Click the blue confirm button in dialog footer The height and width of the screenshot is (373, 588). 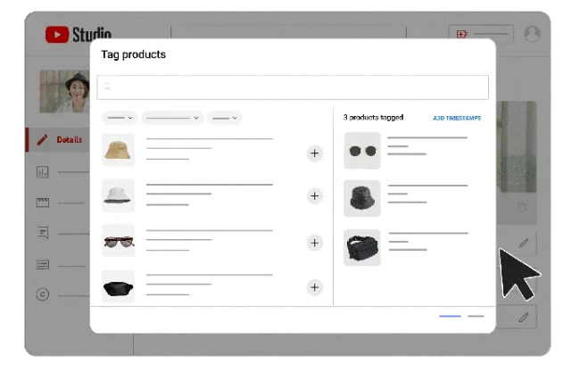click(450, 316)
